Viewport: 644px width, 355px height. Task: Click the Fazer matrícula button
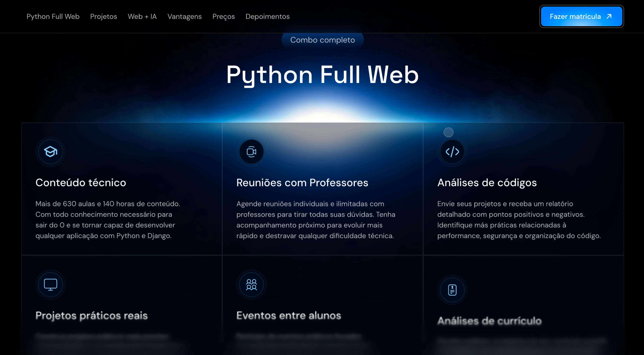(581, 17)
